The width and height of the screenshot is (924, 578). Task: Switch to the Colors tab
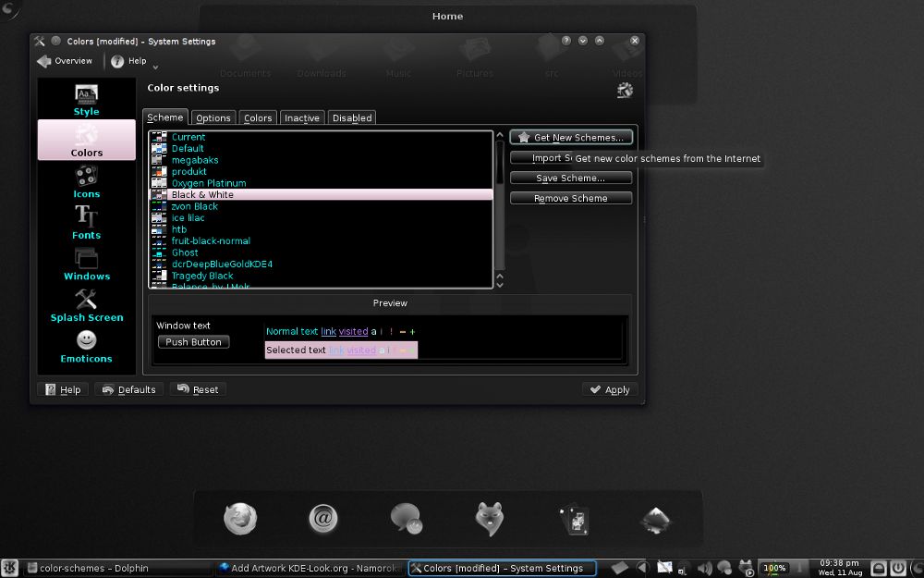click(x=258, y=118)
